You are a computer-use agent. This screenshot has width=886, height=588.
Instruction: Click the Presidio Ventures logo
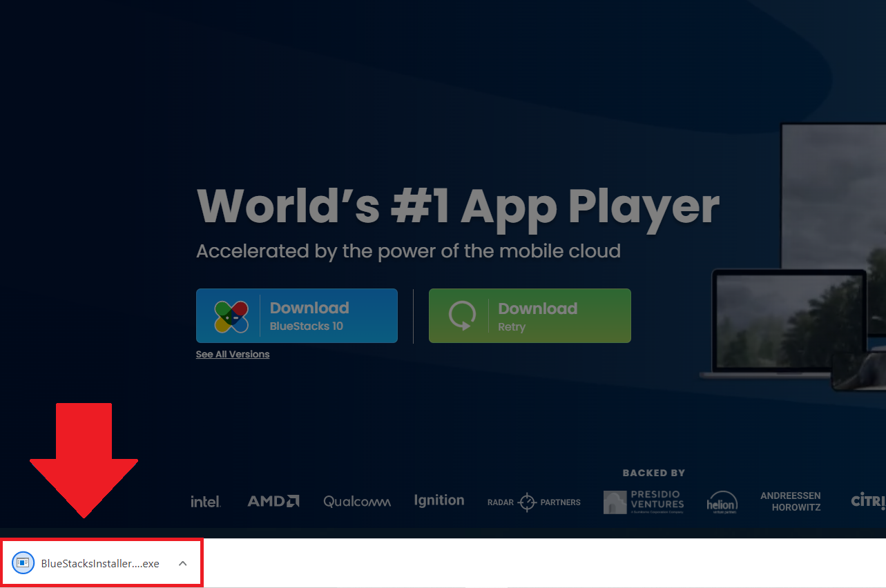click(x=644, y=502)
